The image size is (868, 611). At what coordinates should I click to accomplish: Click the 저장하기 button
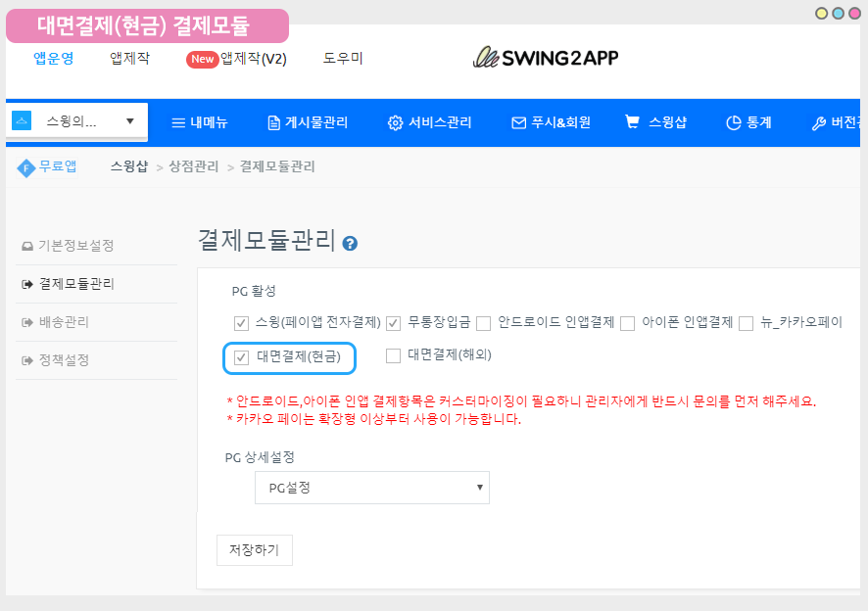[255, 550]
